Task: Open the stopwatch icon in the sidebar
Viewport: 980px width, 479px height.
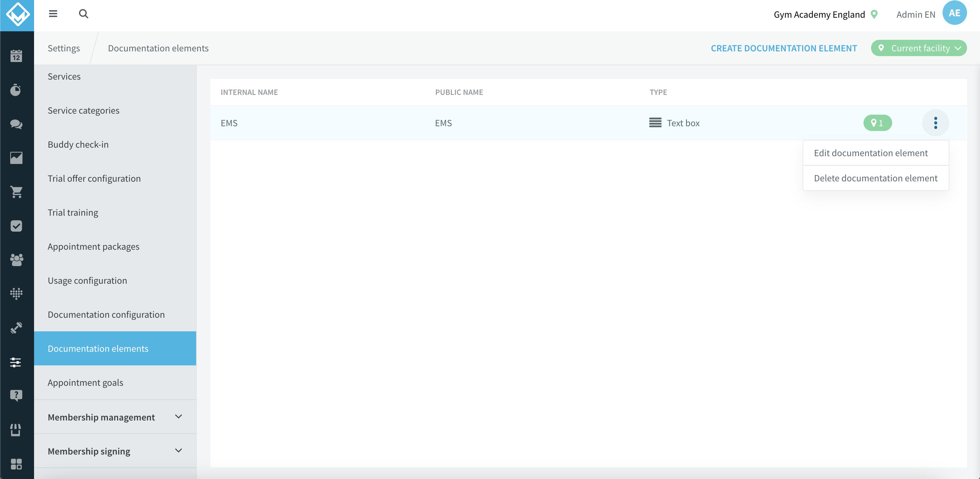Action: (16, 90)
